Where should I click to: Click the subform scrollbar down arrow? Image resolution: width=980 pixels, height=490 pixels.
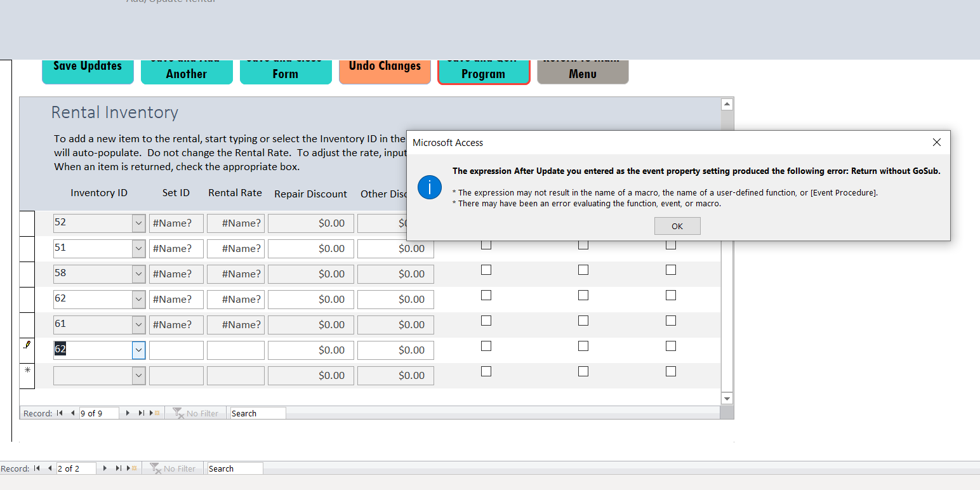click(727, 399)
